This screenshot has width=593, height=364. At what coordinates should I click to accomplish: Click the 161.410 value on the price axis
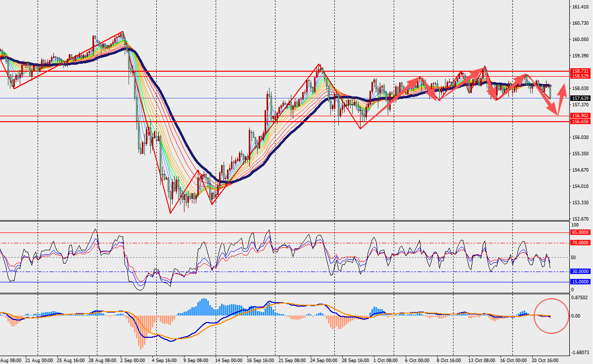tap(581, 7)
